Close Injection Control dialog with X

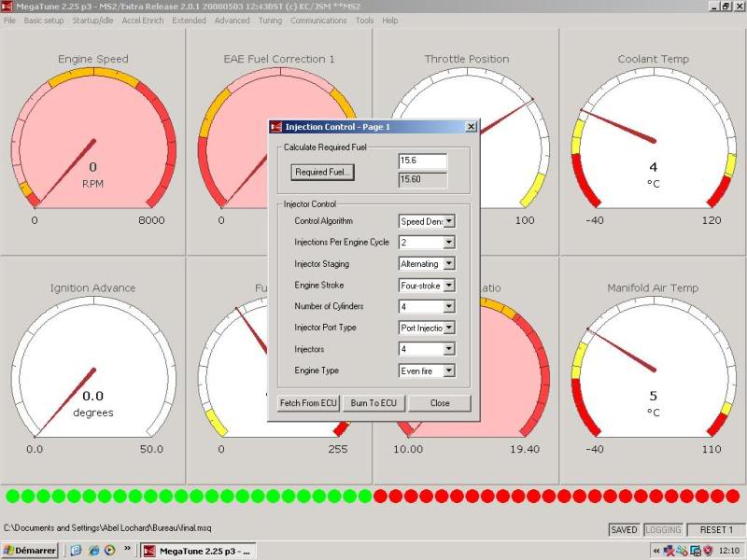tap(471, 127)
